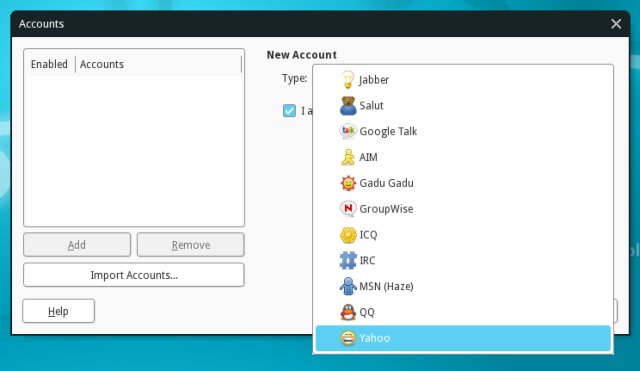The image size is (640, 371).
Task: Click the Add account button
Action: [x=77, y=244]
